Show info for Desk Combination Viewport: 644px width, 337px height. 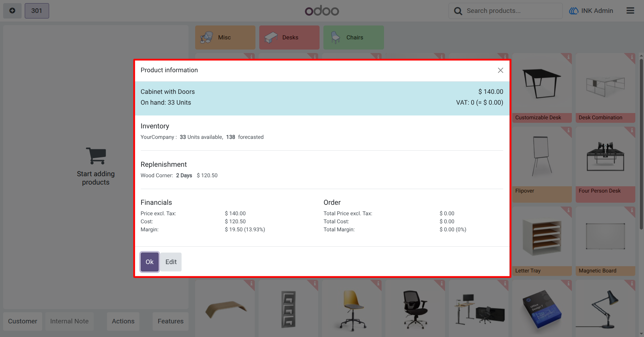(631, 57)
